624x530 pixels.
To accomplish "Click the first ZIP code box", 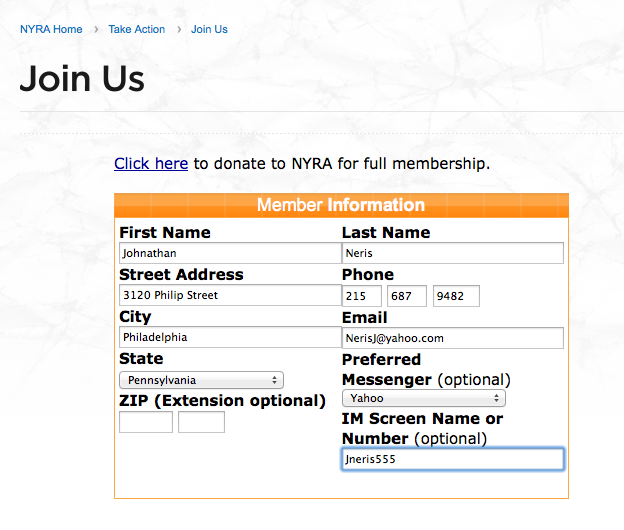I will (146, 422).
